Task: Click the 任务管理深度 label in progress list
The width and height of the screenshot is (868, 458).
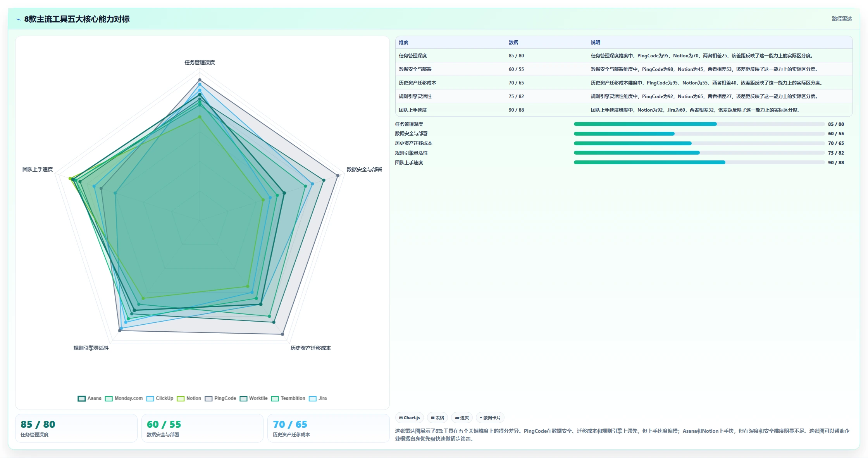Action: 409,124
